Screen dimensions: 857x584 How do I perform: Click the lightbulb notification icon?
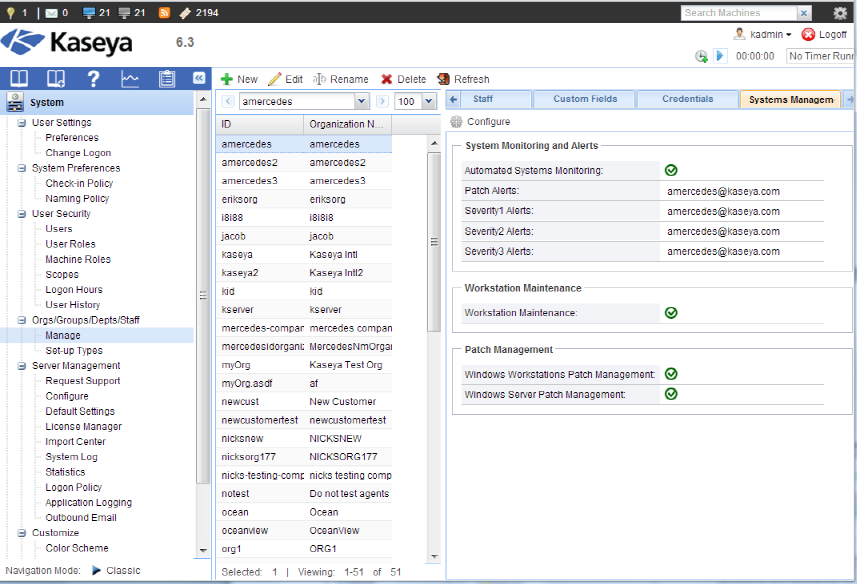10,12
